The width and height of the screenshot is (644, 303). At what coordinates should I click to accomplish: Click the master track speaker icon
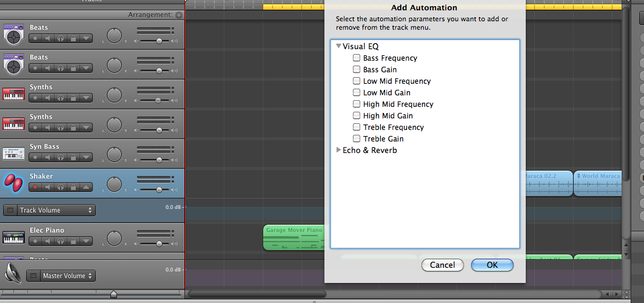(13, 274)
